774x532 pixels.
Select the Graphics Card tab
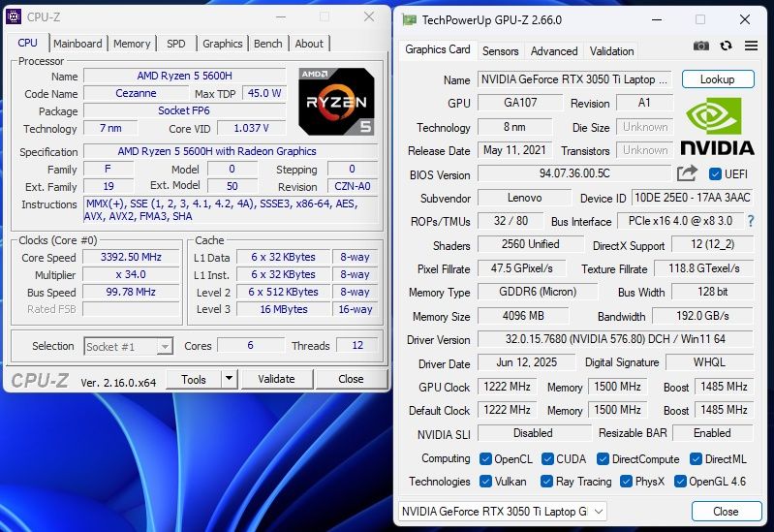point(437,49)
